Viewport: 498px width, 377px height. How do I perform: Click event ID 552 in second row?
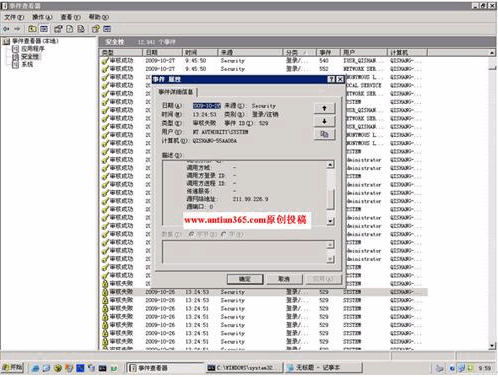(324, 69)
